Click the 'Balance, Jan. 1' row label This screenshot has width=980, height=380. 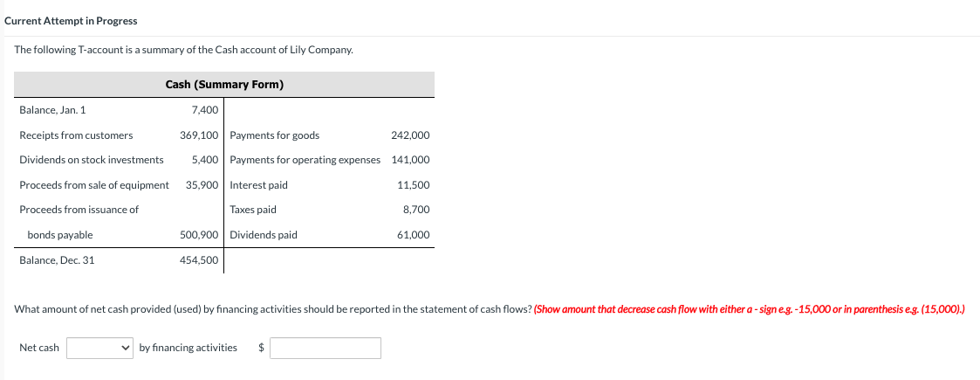coord(53,110)
